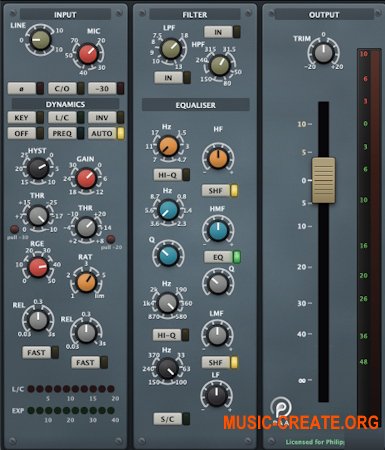Click the expander THR knob with pull -30

tap(38, 216)
